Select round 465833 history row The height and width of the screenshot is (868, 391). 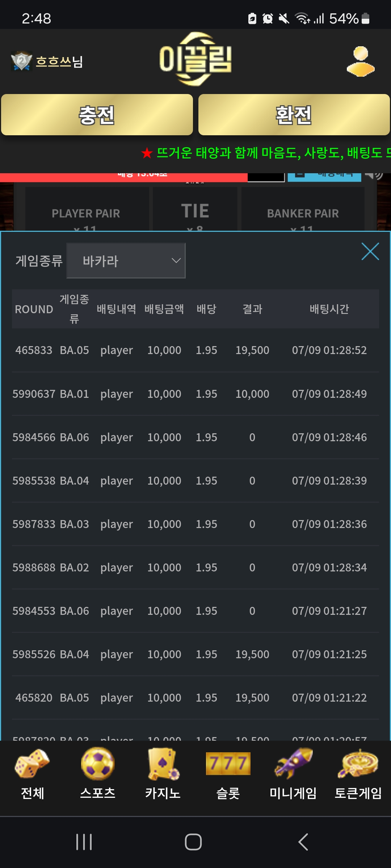pos(195,350)
